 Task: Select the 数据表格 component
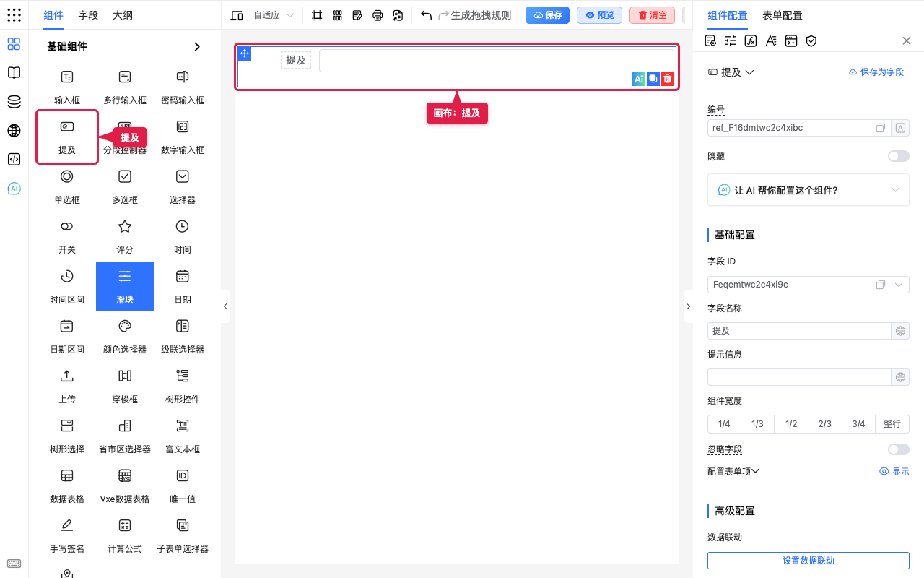[x=67, y=486]
